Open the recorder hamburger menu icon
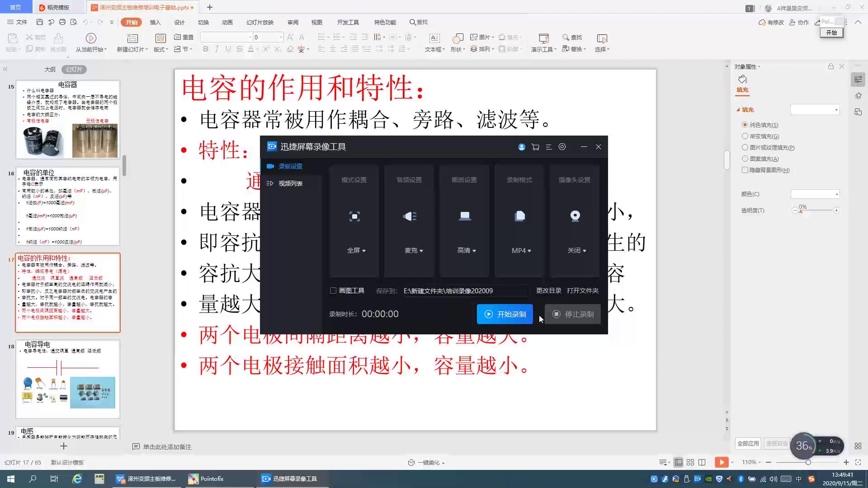 click(x=549, y=147)
